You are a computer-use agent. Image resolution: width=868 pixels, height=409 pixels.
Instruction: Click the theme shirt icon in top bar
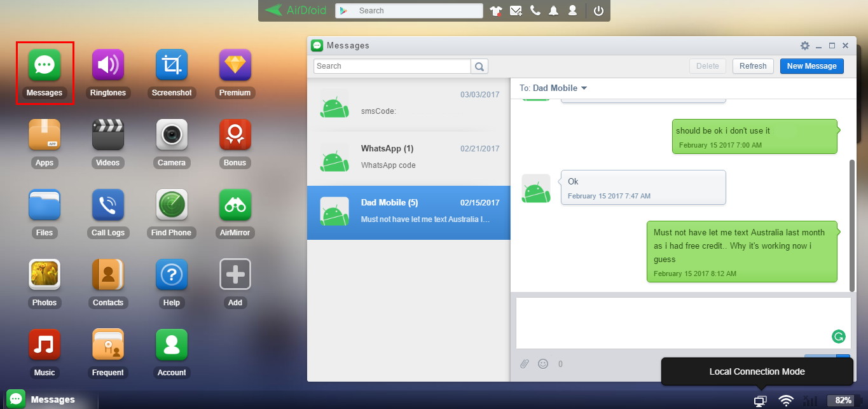[495, 11]
